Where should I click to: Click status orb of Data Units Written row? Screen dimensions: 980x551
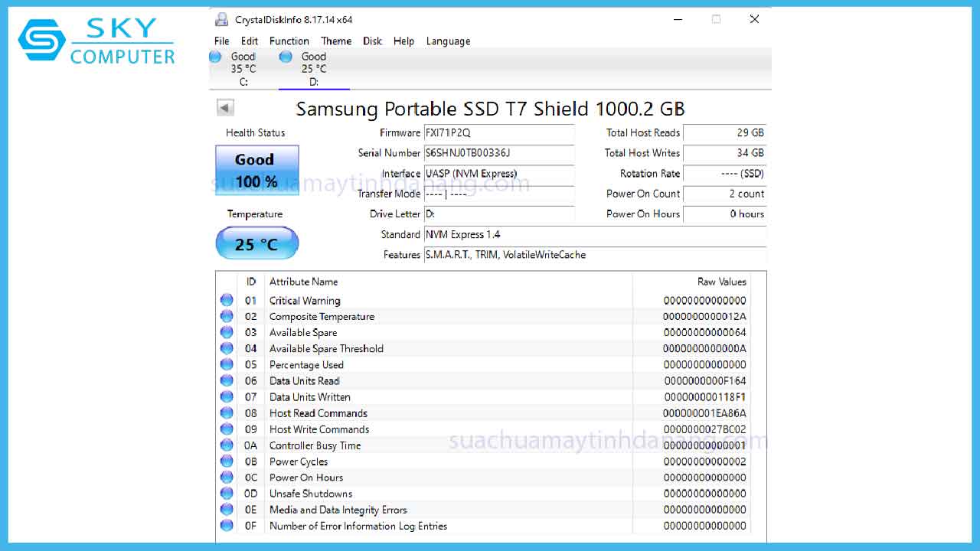click(227, 396)
